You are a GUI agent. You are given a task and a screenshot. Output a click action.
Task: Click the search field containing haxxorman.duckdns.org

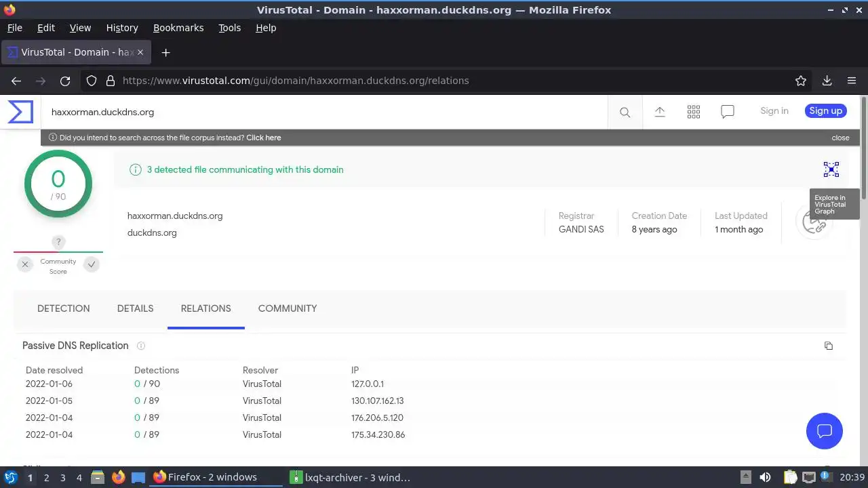(x=324, y=112)
